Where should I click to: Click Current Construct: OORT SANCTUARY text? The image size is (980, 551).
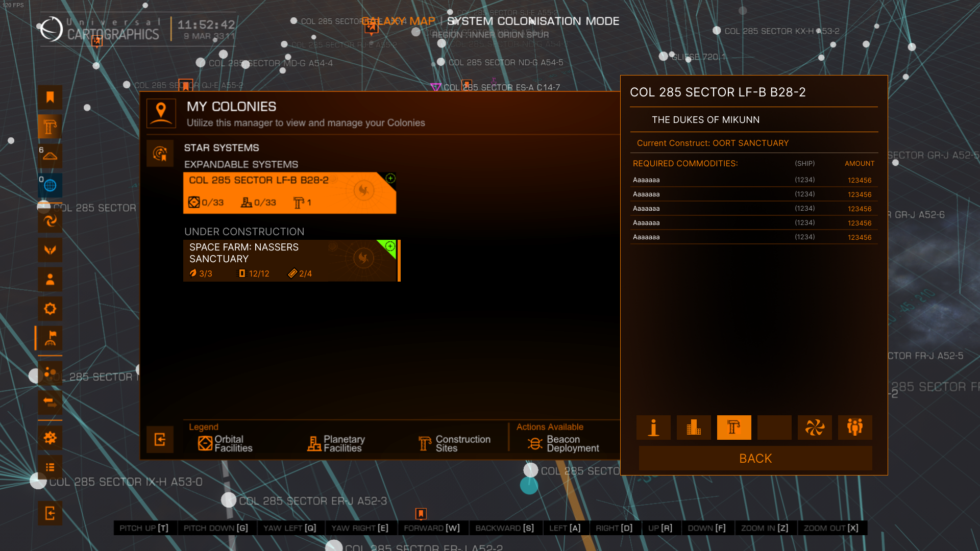pos(713,143)
